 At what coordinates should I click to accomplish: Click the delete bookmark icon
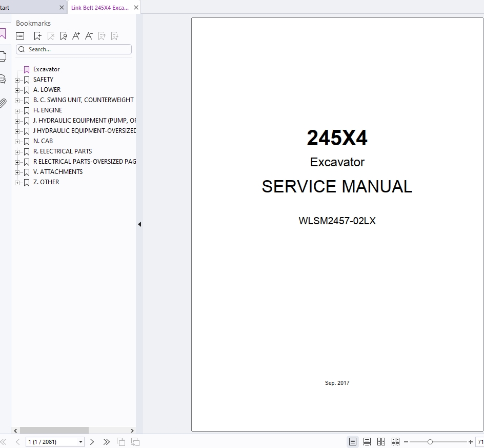pyautogui.click(x=51, y=36)
